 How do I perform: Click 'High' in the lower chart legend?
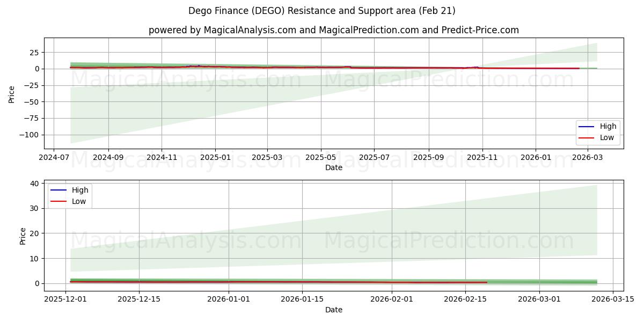pyautogui.click(x=80, y=190)
